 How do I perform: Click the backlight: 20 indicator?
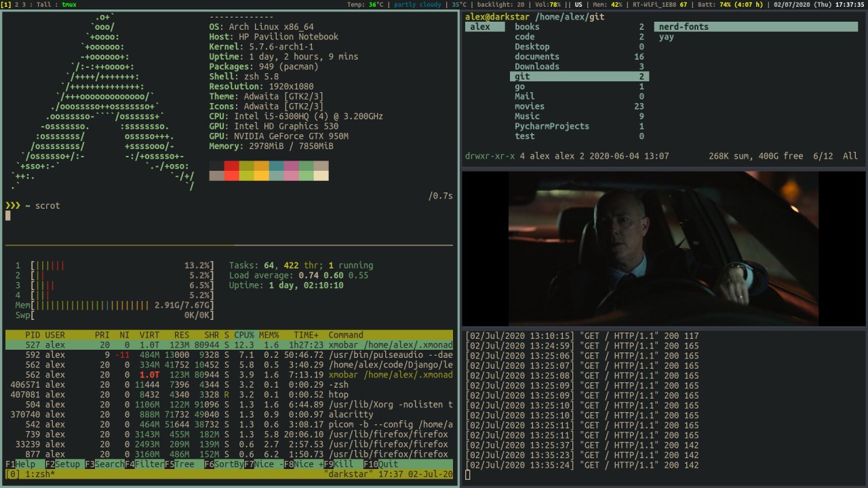tap(500, 4)
